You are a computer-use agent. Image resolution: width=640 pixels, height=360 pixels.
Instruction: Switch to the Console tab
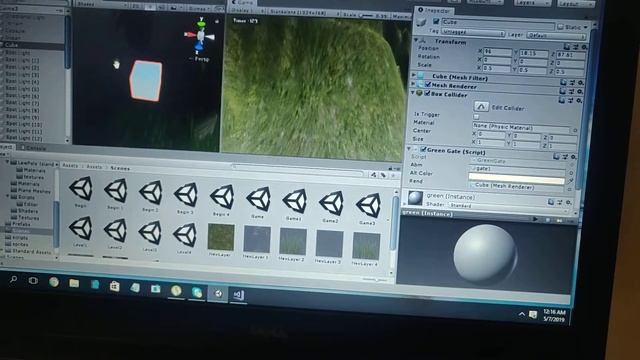pyautogui.click(x=34, y=149)
